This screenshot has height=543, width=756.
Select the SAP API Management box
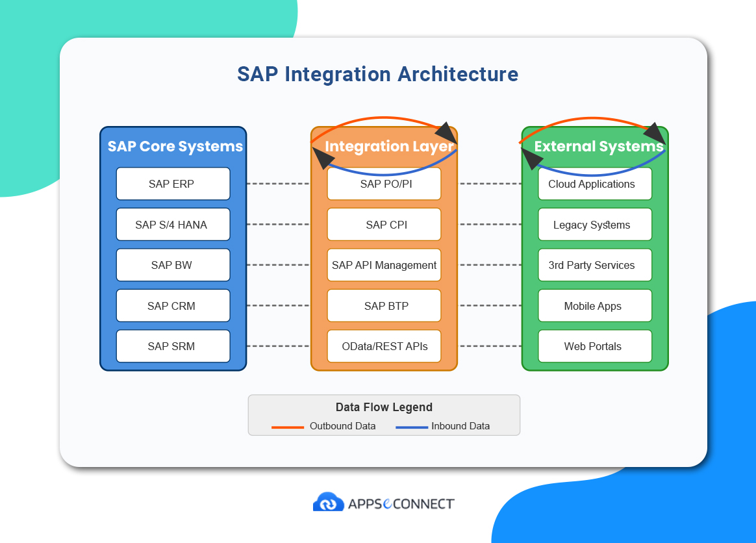pos(384,265)
